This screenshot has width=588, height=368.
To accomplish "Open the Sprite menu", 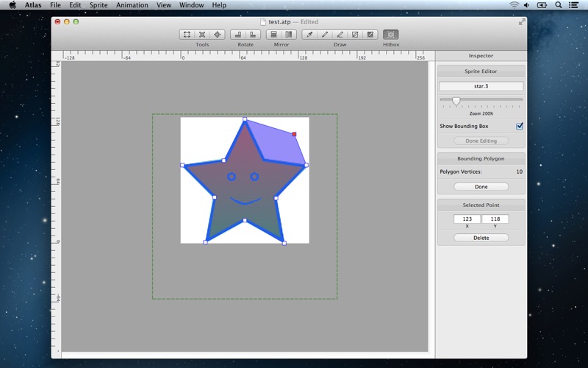I will tap(98, 5).
